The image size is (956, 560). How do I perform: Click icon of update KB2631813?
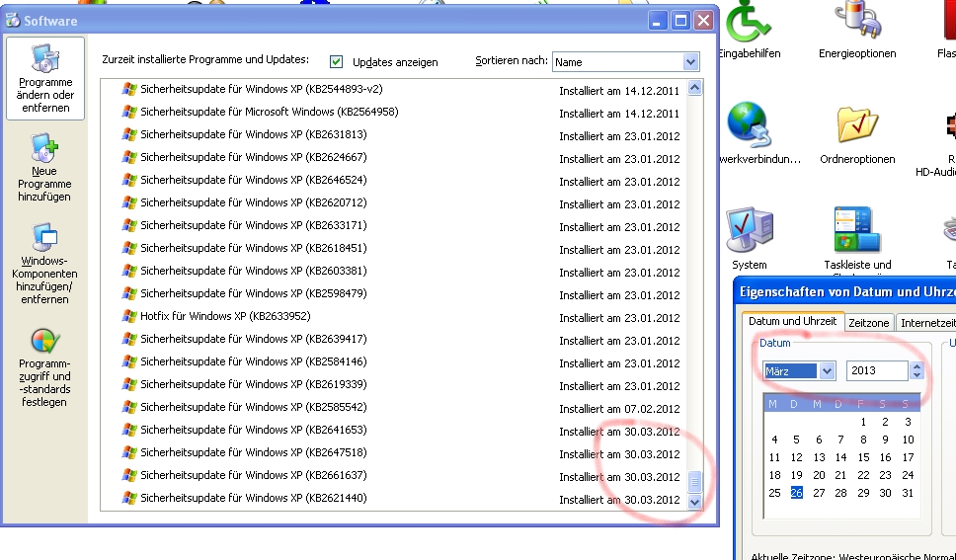coord(129,134)
